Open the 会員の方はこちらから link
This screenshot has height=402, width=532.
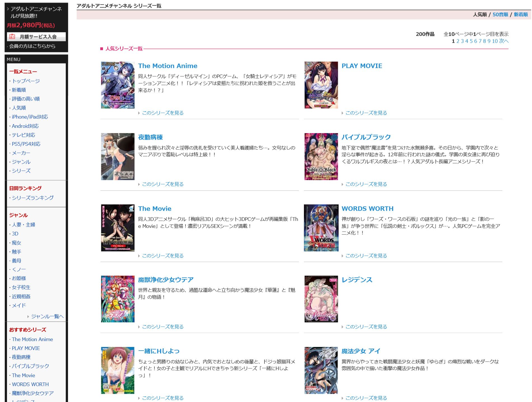(32, 46)
